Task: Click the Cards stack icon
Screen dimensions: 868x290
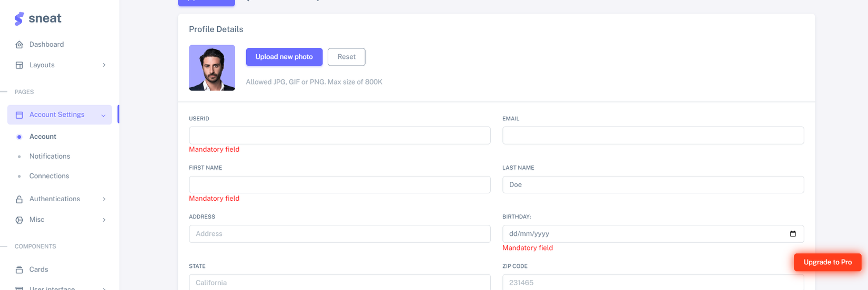Action: [x=19, y=270]
